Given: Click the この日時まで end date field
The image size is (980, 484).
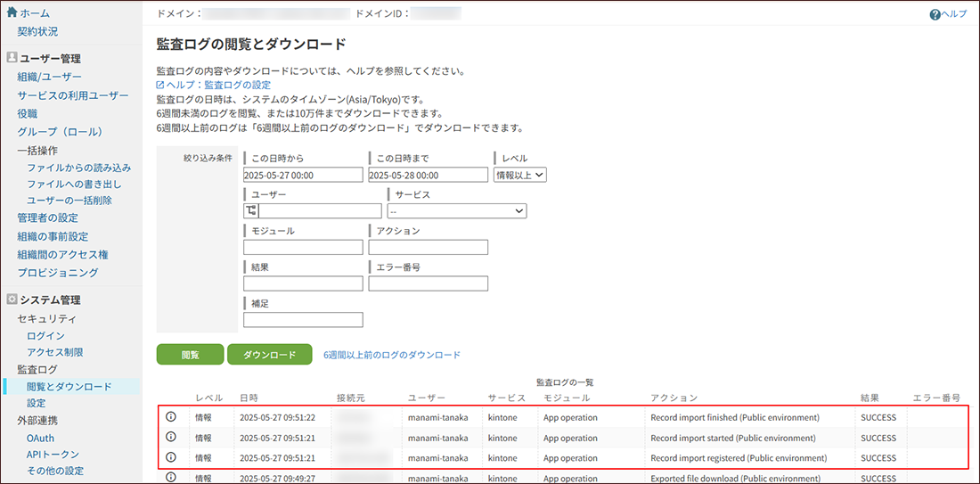Looking at the screenshot, I should point(428,176).
